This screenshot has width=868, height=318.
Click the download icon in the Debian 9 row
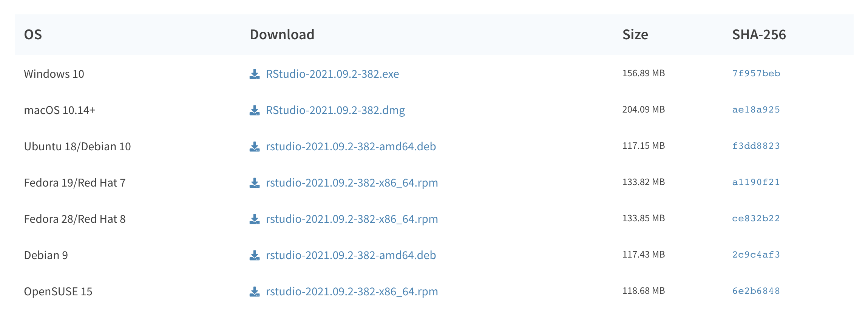255,255
